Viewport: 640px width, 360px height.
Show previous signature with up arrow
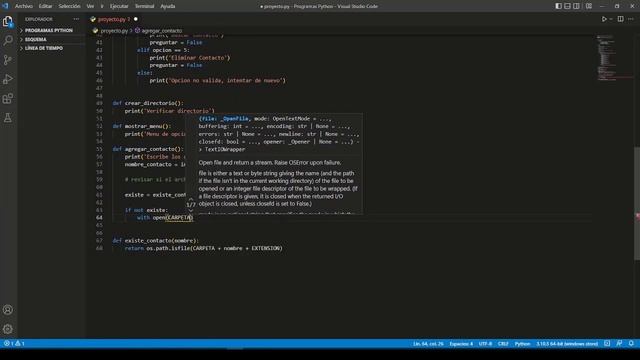(191, 199)
